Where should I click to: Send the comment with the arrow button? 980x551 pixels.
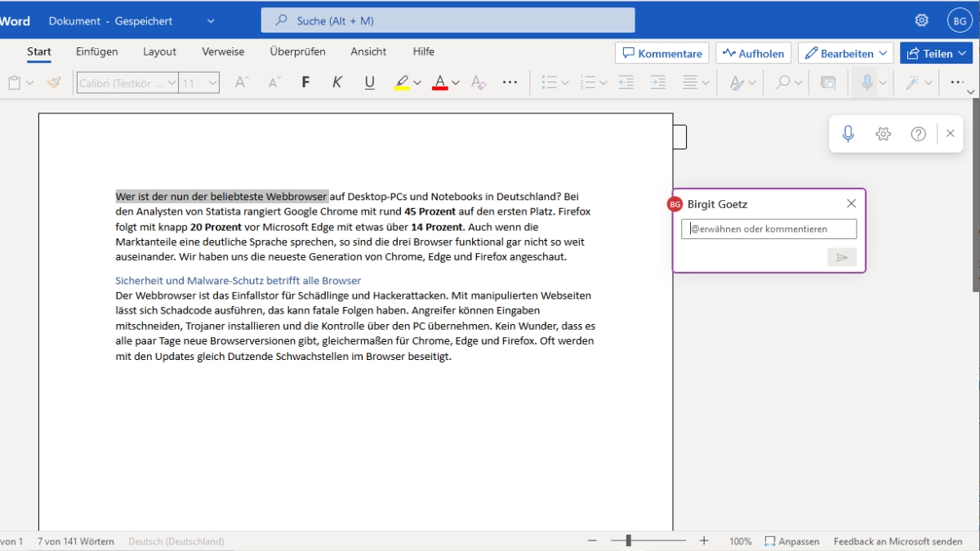842,258
